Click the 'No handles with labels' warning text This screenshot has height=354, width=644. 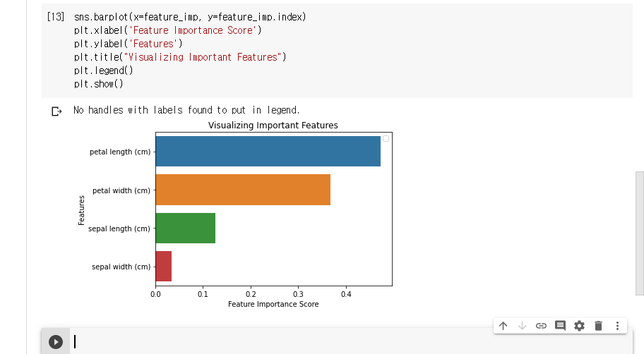(186, 110)
